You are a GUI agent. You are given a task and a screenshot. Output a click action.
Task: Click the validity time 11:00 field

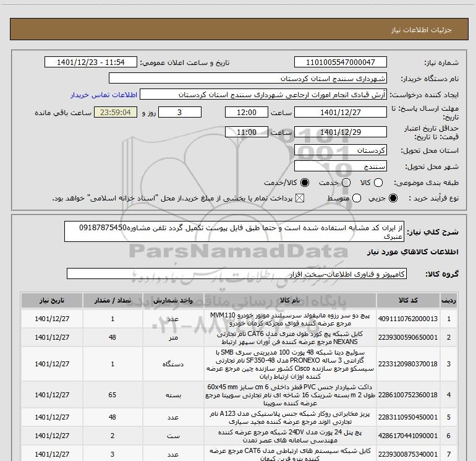click(247, 132)
